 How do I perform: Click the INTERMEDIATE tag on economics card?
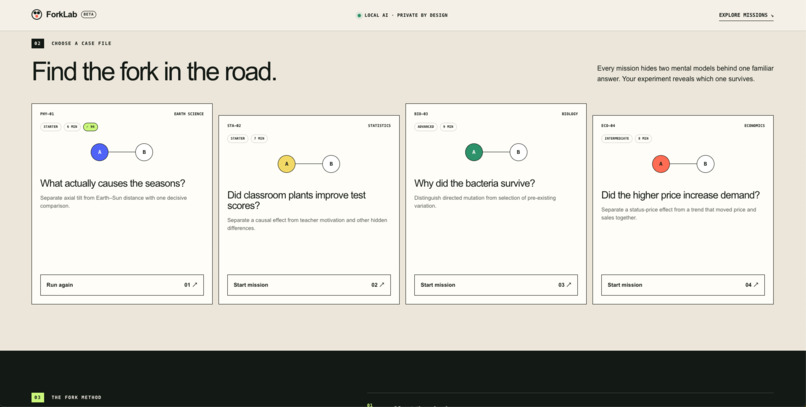[617, 138]
